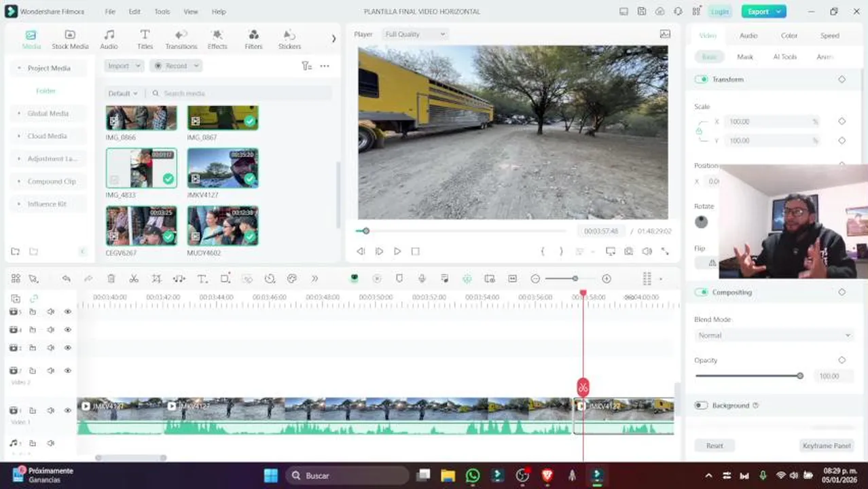
Task: Open the Import dropdown
Action: pyautogui.click(x=124, y=66)
